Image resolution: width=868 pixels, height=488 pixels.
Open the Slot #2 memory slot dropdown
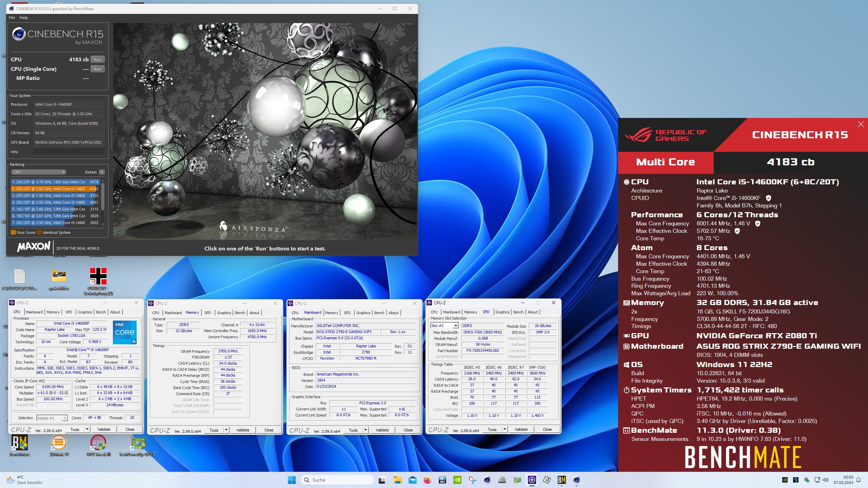(445, 326)
